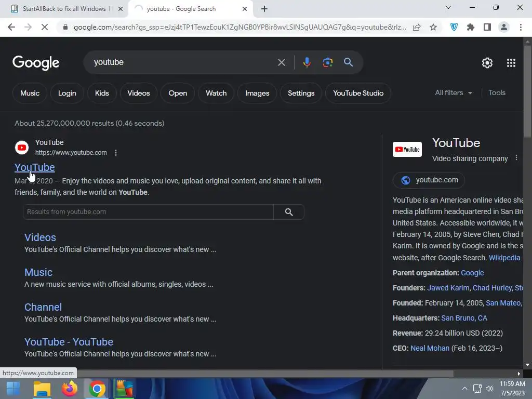Close the StartAllBack tab
This screenshot has height=399, width=532.
point(121,9)
